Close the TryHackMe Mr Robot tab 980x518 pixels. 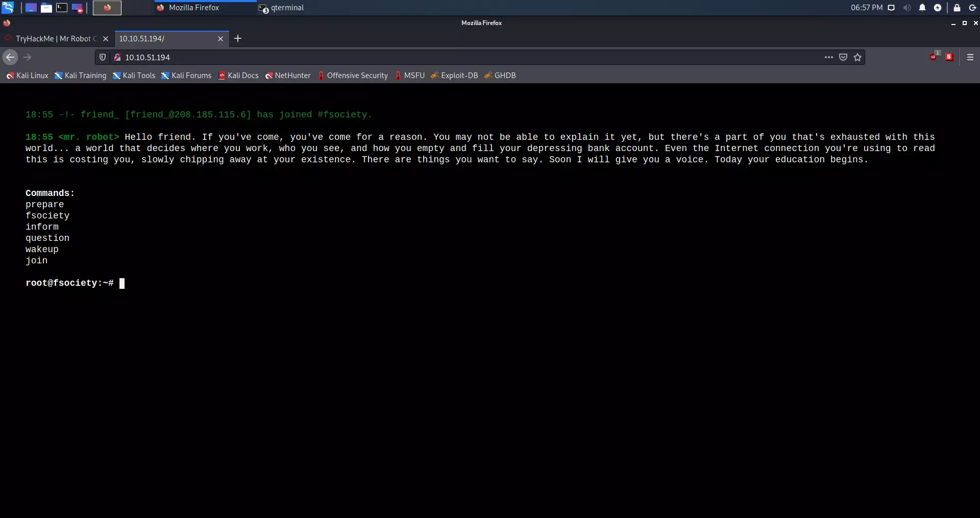106,39
